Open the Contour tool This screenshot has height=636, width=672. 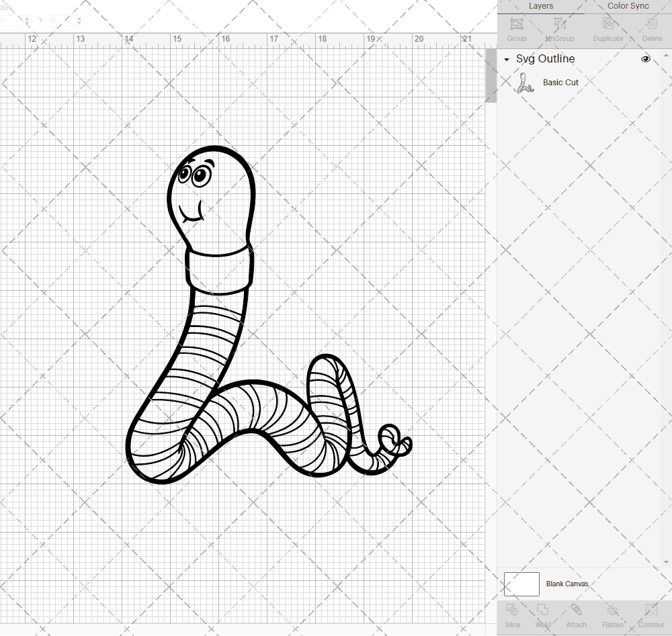[650, 615]
